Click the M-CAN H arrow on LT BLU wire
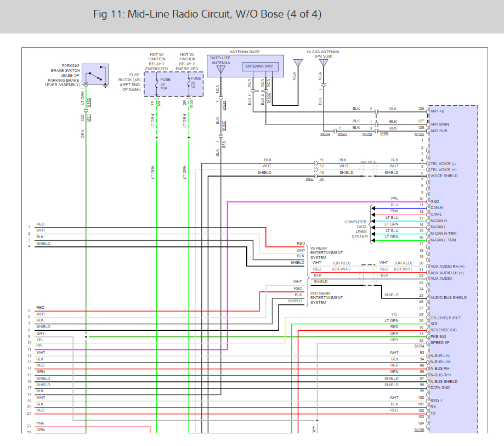The height and width of the screenshot is (446, 504). (x=373, y=221)
